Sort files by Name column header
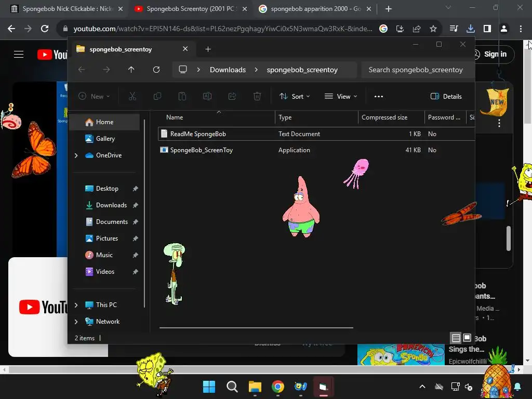Image resolution: width=532 pixels, height=399 pixels. tap(175, 117)
